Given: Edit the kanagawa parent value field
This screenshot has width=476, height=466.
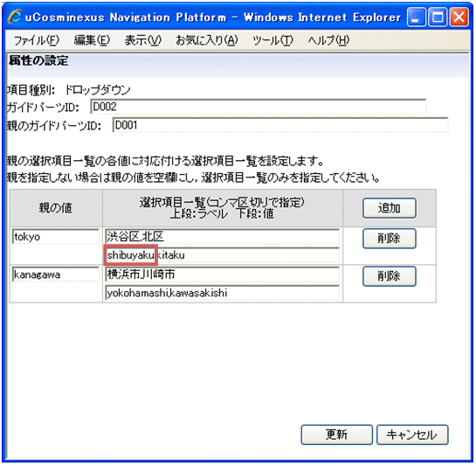Looking at the screenshot, I should (x=56, y=275).
